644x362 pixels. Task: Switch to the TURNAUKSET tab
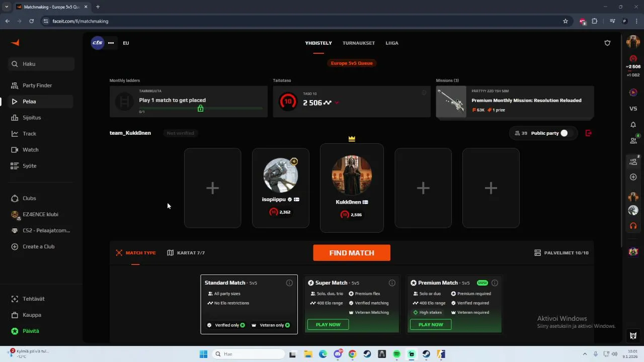click(x=359, y=43)
